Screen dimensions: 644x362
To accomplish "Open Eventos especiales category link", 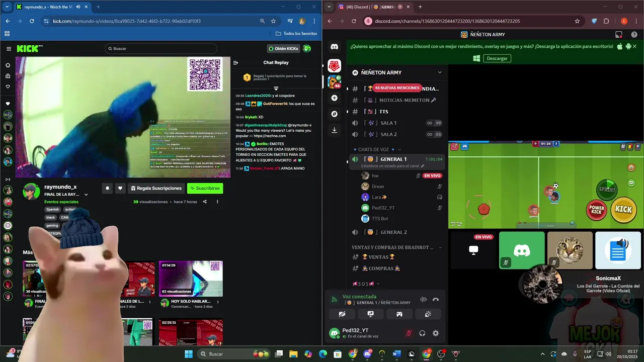I will (61, 202).
